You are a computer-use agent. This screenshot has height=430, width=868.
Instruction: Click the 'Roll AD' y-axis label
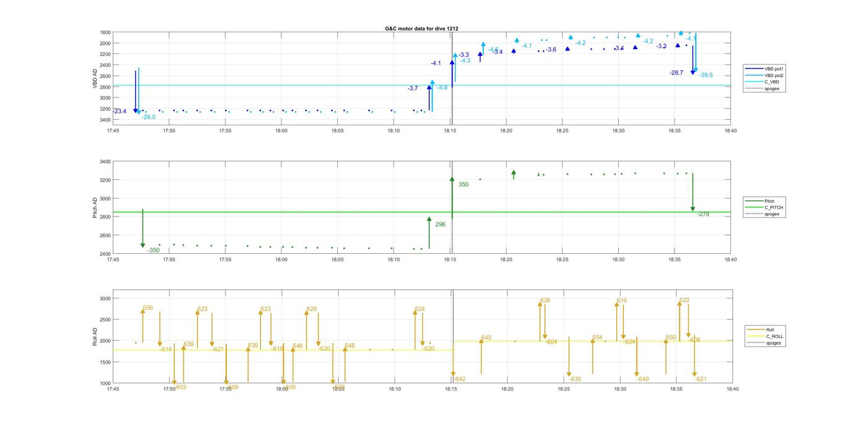(95, 337)
